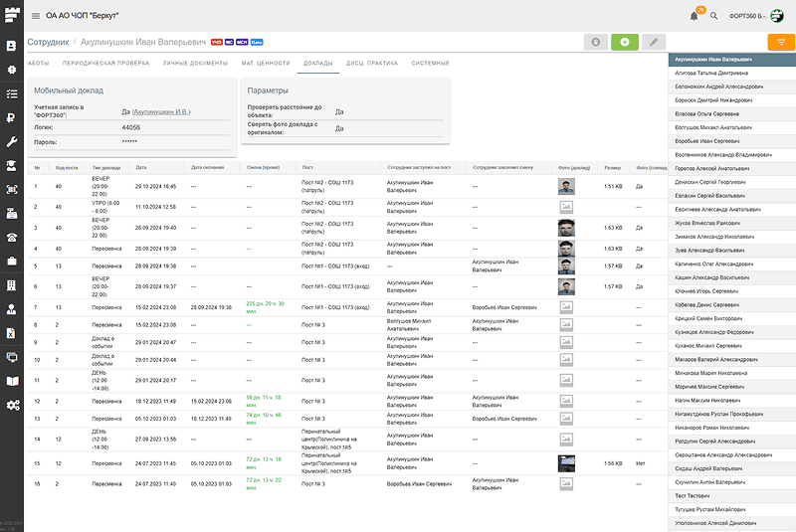Sort by the Дата column header
The height and width of the screenshot is (532, 796).
click(x=140, y=167)
